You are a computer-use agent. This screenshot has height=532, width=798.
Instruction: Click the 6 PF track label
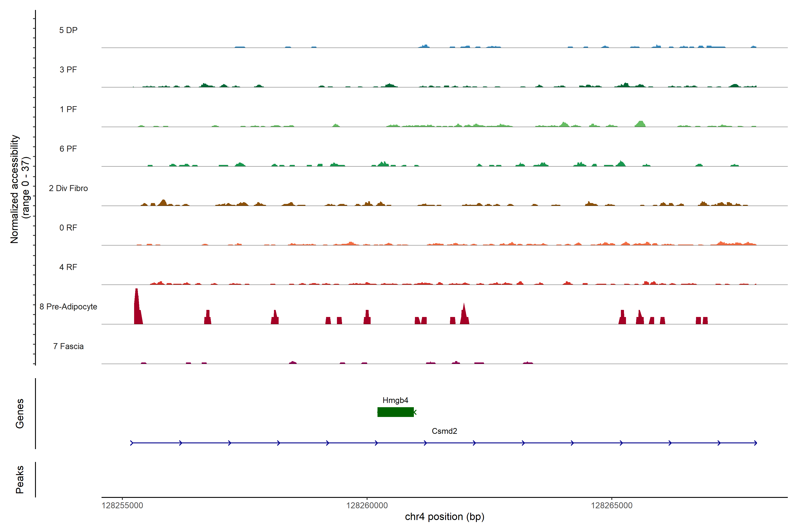pyautogui.click(x=68, y=149)
